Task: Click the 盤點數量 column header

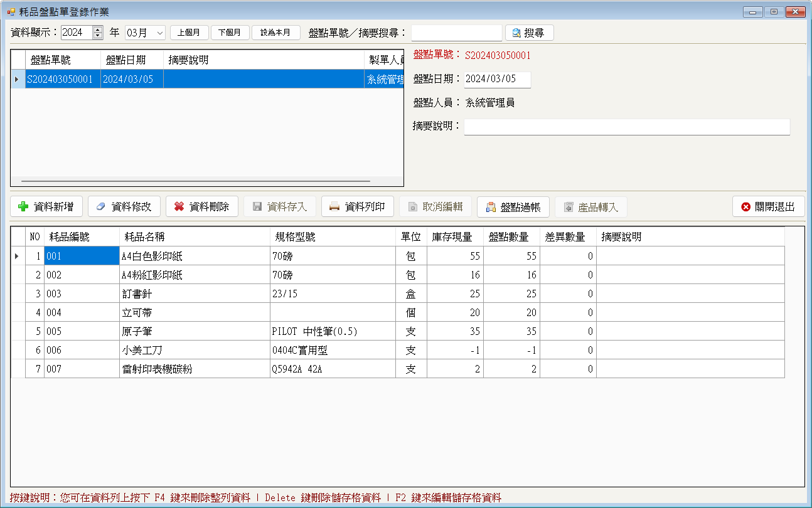Action: (x=511, y=237)
